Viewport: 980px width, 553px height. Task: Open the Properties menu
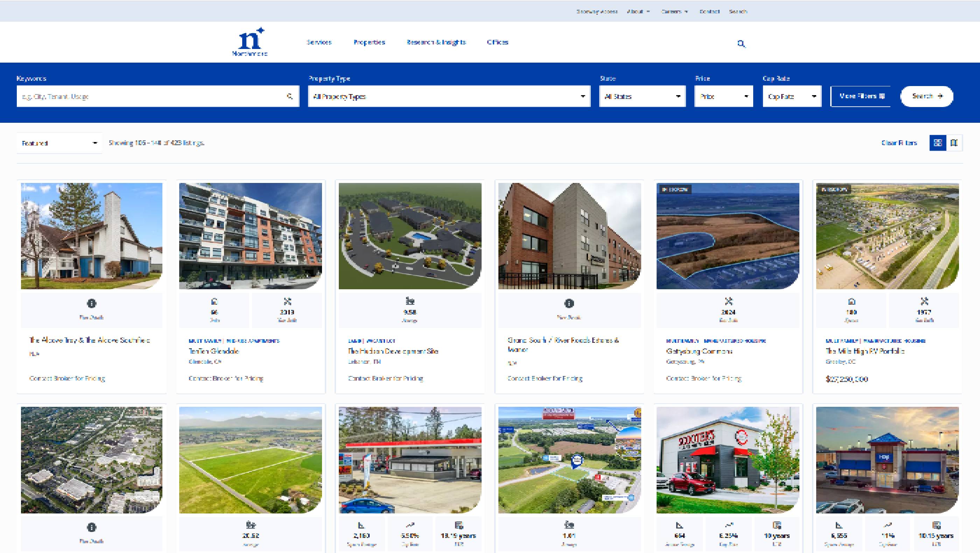tap(369, 42)
